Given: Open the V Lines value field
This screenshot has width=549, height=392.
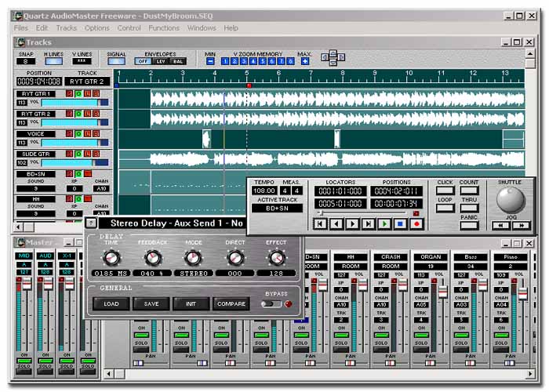Looking at the screenshot, I should (82, 62).
